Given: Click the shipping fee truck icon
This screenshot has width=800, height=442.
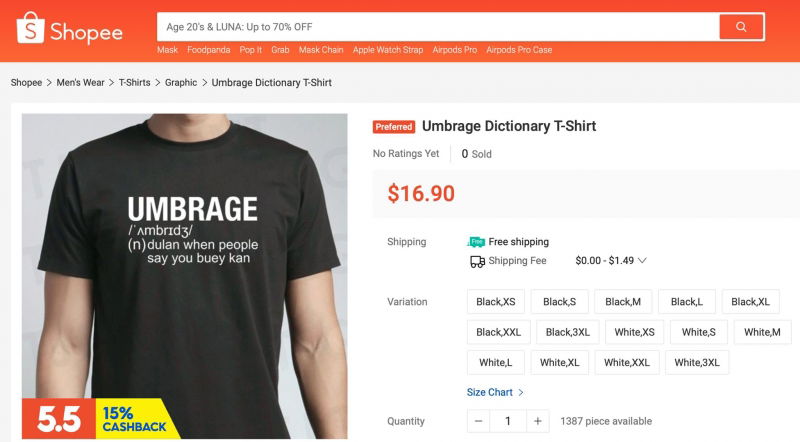Looking at the screenshot, I should tap(477, 261).
